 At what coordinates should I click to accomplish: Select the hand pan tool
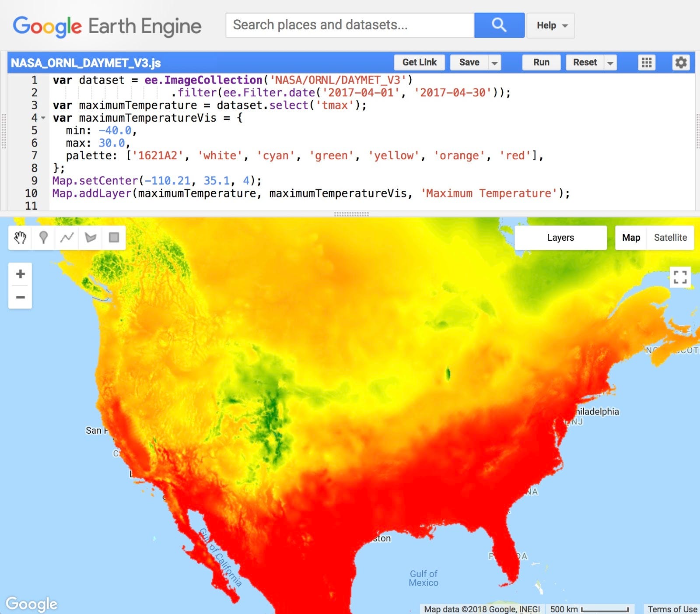(20, 238)
